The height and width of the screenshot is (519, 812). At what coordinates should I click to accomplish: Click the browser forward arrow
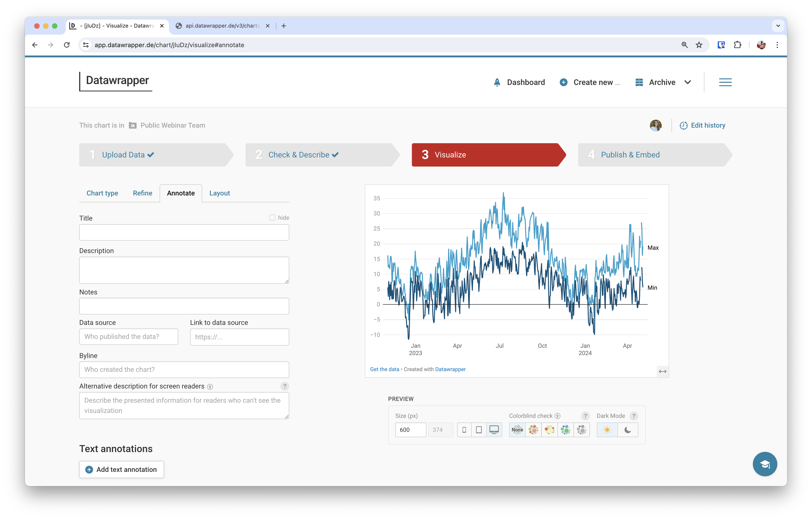50,45
